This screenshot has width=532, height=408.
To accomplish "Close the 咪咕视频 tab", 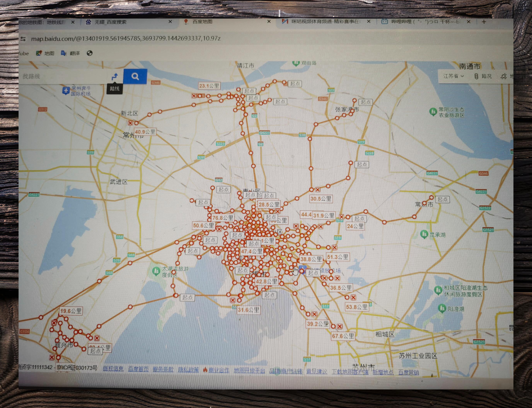I will [368, 22].
